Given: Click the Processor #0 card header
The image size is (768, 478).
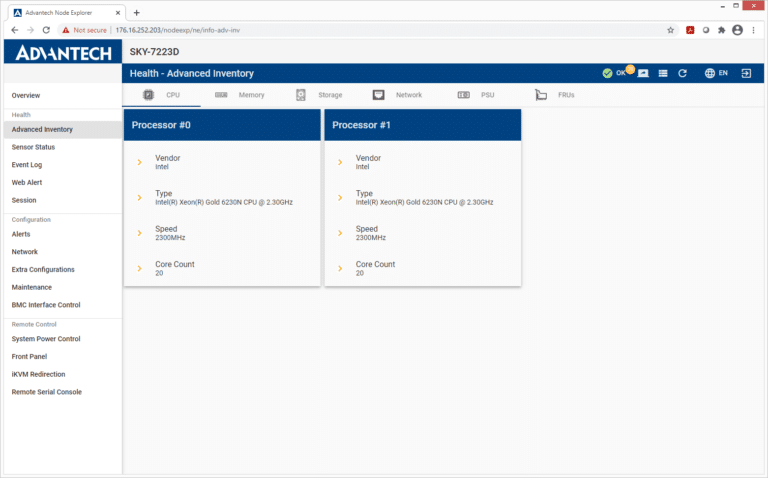Looking at the screenshot, I should (222, 125).
